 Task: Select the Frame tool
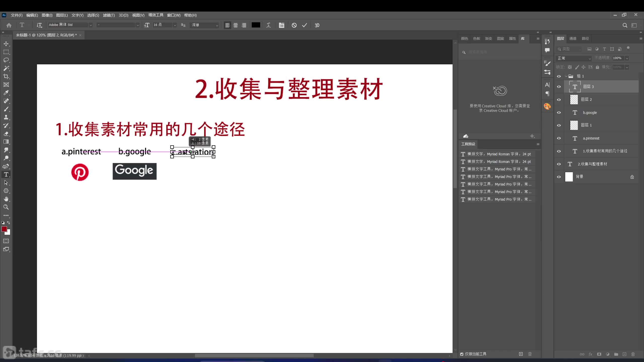6,85
